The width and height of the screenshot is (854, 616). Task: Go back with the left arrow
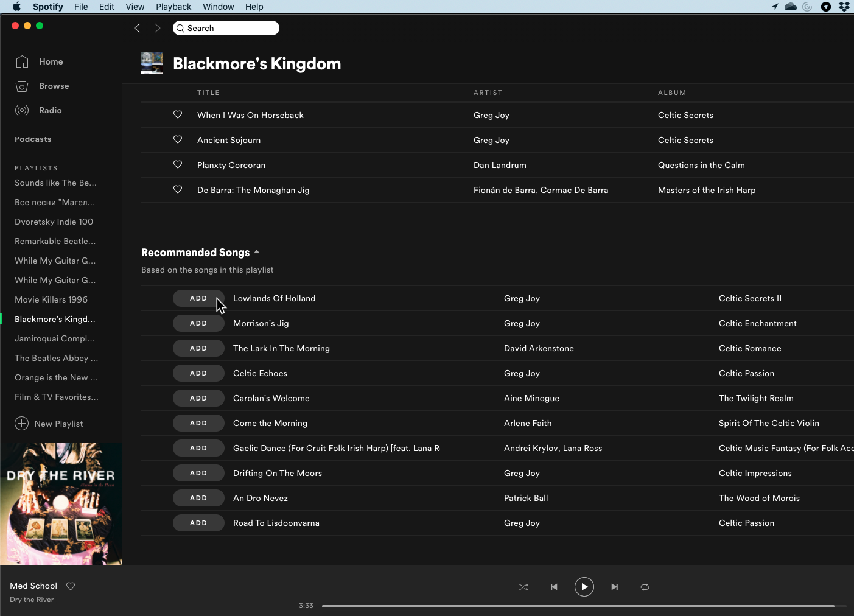pyautogui.click(x=137, y=28)
